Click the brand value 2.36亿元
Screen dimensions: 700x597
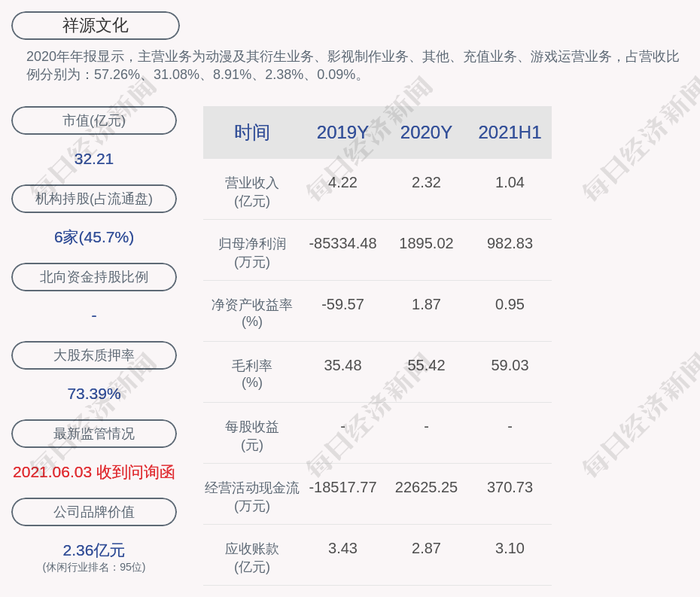[x=94, y=550]
